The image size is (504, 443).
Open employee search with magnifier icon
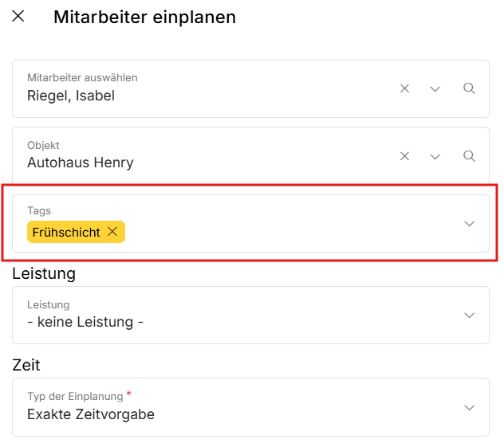[470, 88]
